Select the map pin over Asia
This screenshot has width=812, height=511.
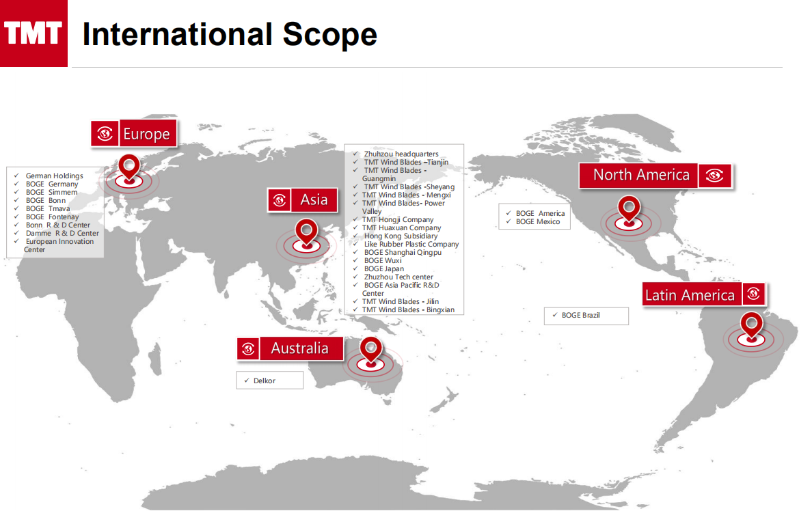tap(306, 232)
